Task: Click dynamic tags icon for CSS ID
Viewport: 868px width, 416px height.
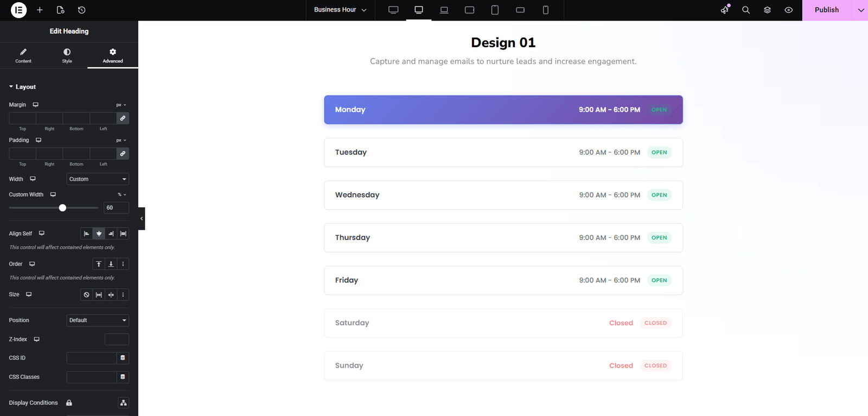Action: [123, 358]
